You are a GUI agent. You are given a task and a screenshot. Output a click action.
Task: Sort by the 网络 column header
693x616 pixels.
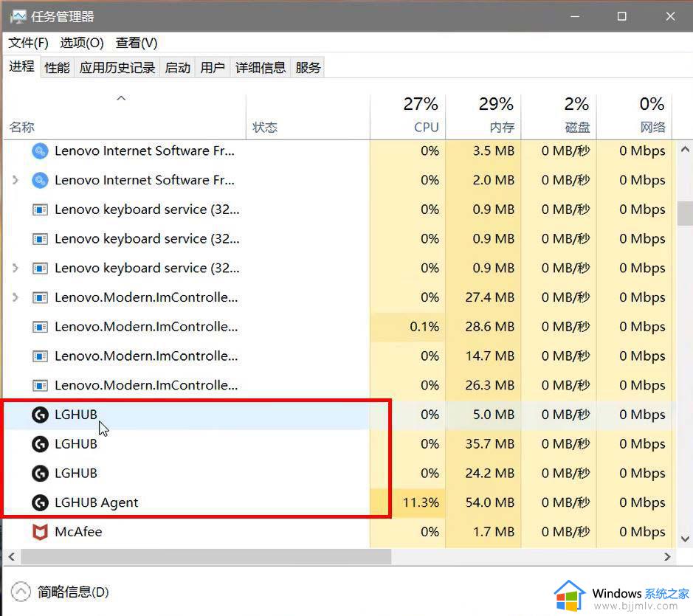point(634,117)
